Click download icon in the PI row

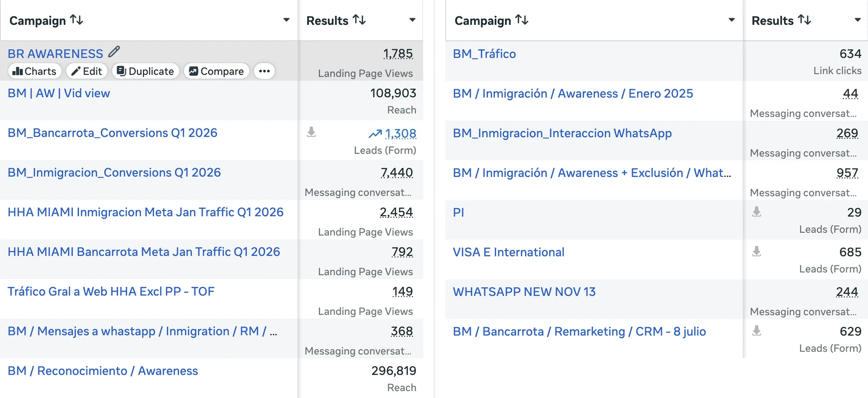click(x=757, y=212)
